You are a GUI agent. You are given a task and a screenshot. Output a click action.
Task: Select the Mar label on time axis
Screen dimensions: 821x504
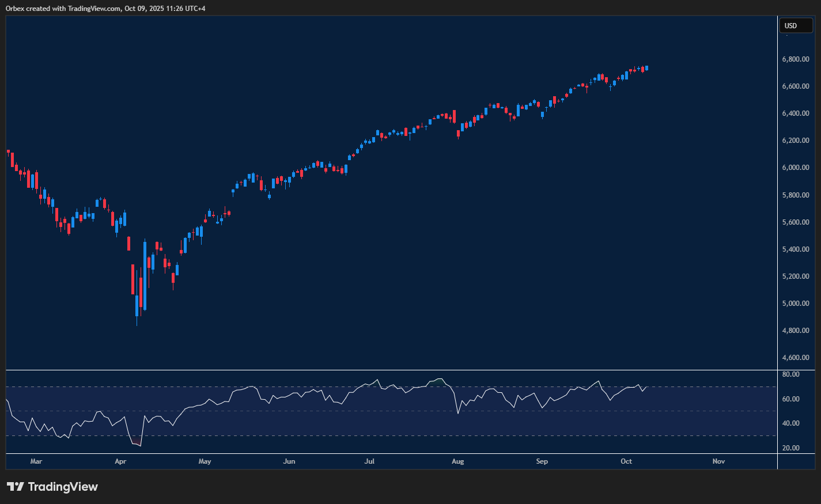[x=36, y=461]
